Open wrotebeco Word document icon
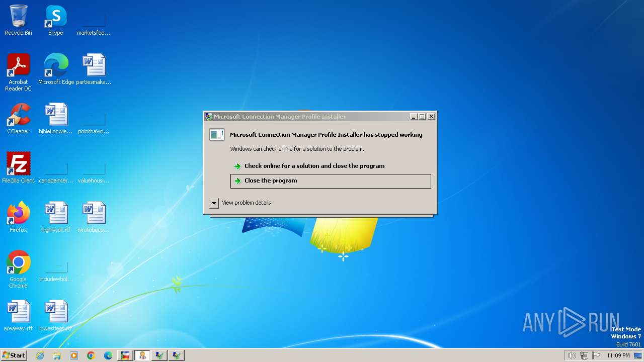Viewport: 644px width, 362px height. (94, 217)
